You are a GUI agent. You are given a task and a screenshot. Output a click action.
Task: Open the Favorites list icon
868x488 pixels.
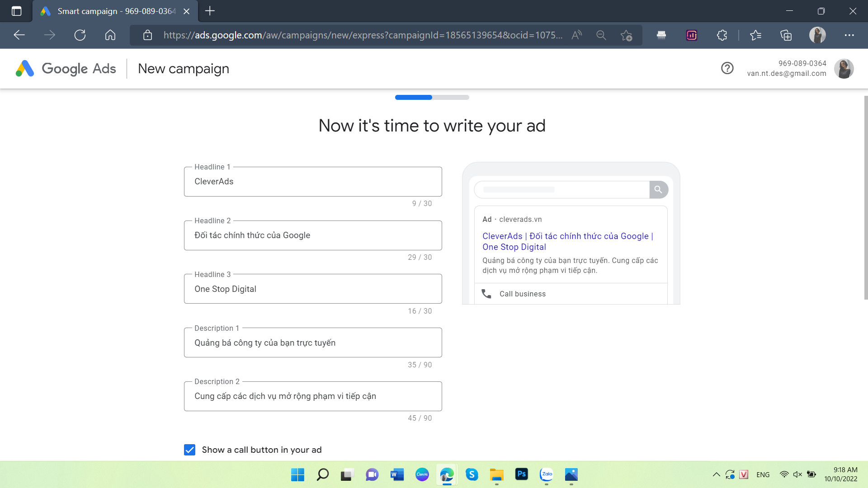click(x=755, y=35)
